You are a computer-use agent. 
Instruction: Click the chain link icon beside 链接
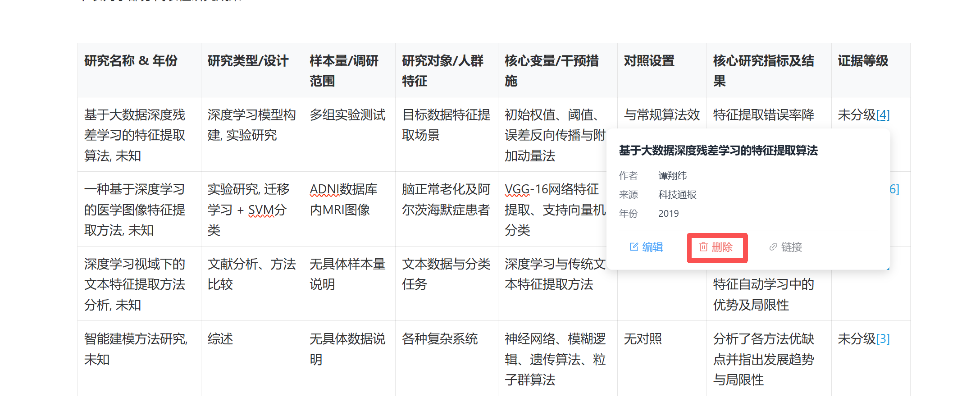(773, 247)
